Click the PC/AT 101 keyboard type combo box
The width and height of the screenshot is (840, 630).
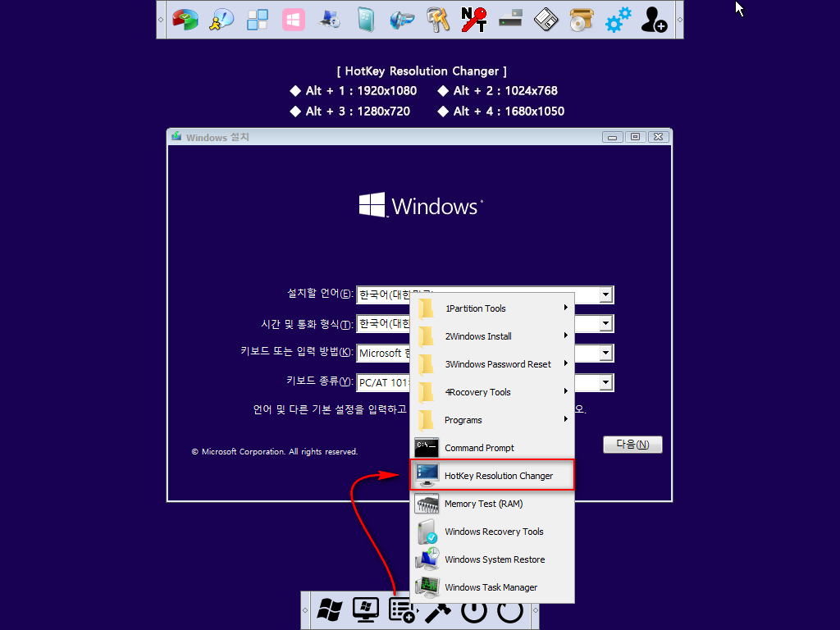tap(485, 382)
